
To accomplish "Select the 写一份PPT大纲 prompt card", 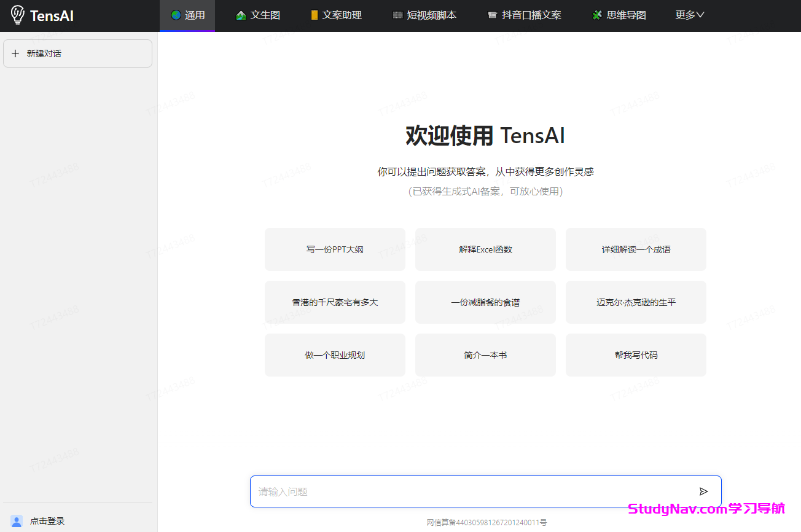I will (x=335, y=249).
